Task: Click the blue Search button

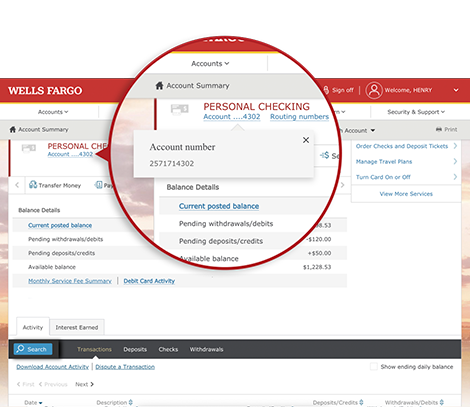Action: (x=33, y=349)
